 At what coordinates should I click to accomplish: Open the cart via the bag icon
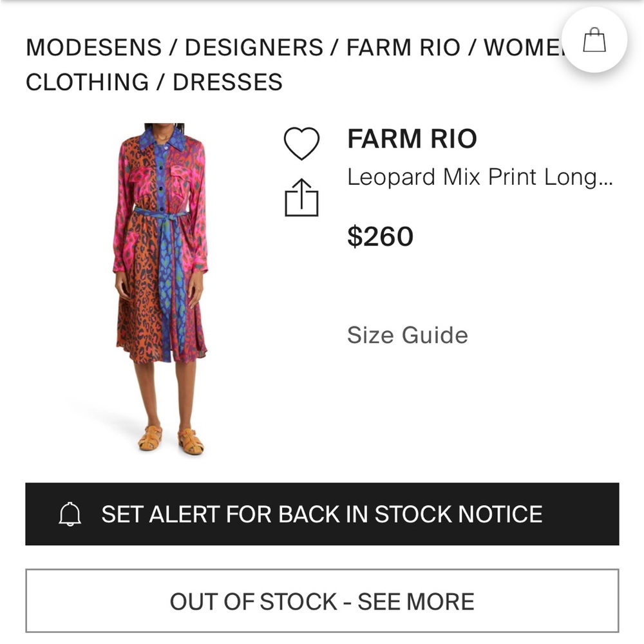click(593, 40)
